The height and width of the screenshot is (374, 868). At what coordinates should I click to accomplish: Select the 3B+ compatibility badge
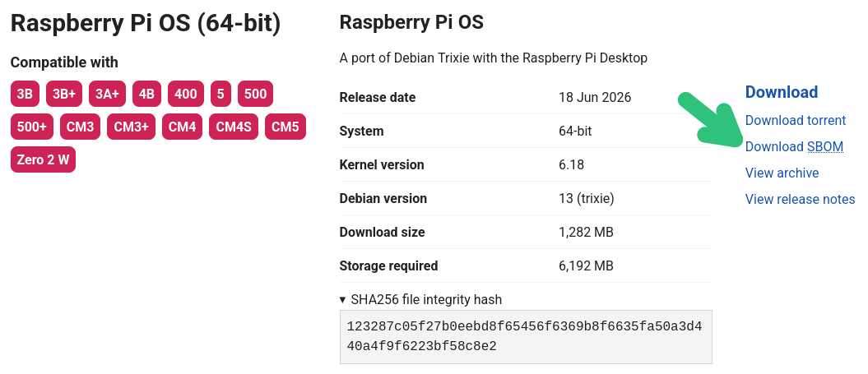(x=64, y=94)
